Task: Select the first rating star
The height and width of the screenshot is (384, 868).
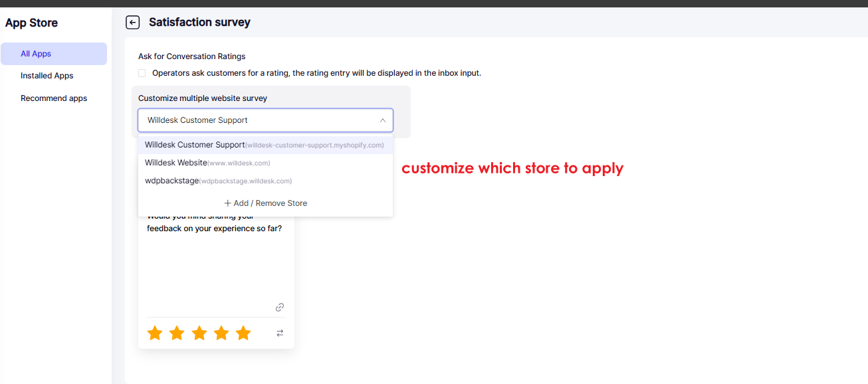Action: (x=155, y=333)
